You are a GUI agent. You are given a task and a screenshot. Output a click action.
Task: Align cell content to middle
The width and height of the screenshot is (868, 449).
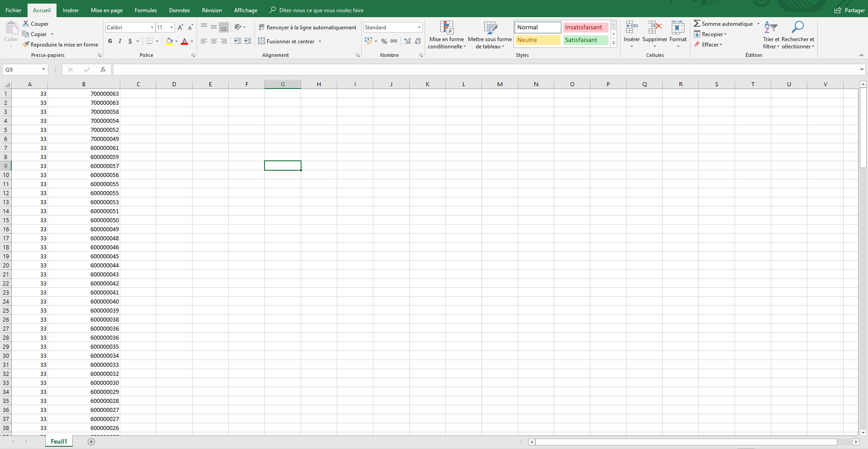214,28
